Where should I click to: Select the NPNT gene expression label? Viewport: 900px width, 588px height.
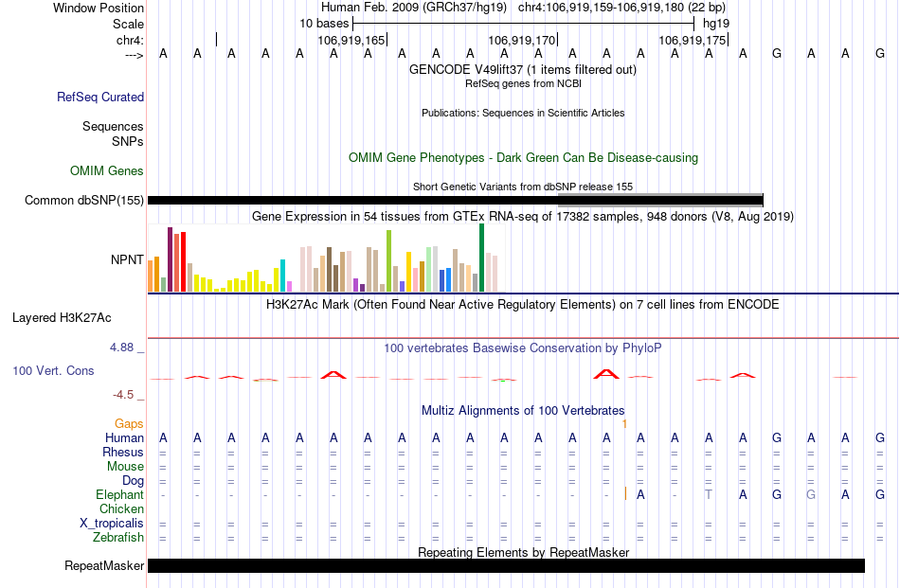tap(127, 259)
